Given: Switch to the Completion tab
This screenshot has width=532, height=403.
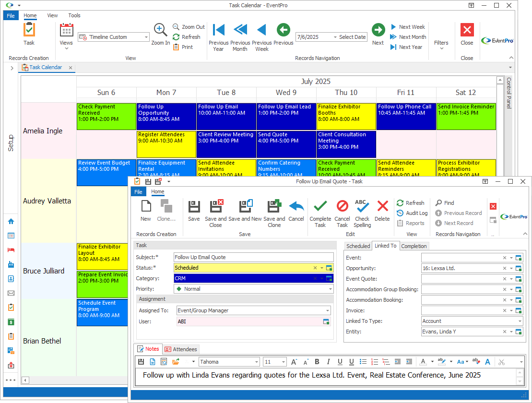Looking at the screenshot, I should click(414, 246).
